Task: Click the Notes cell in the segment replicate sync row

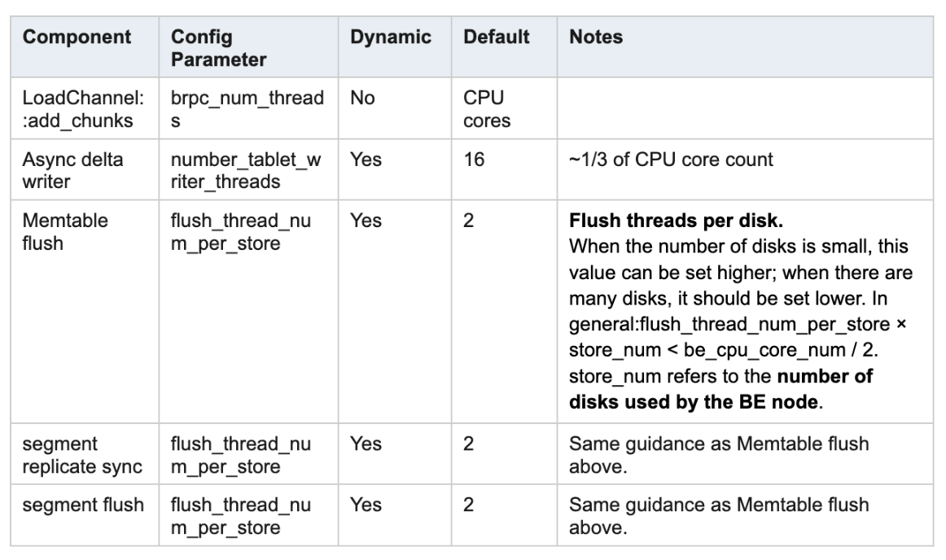Action: [x=719, y=455]
